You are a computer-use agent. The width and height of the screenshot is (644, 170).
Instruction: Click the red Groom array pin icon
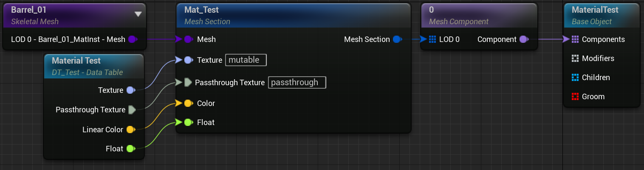pos(575,97)
